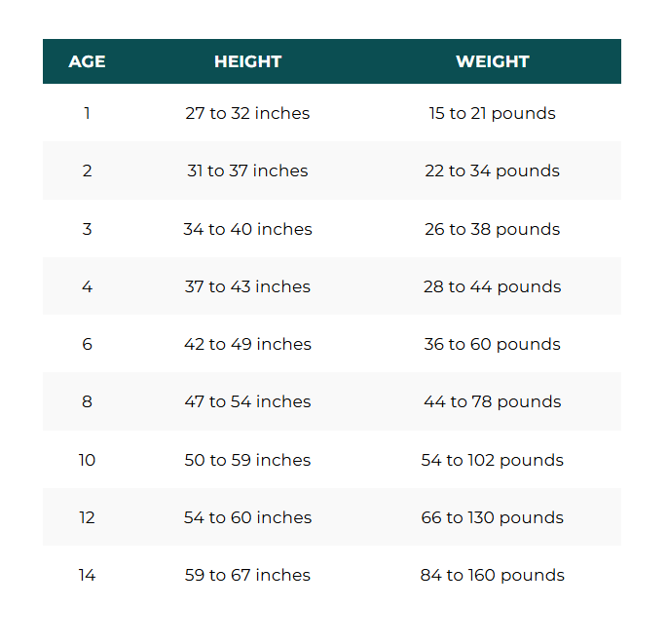This screenshot has height=644, width=668.
Task: Click the 28 to 44 pounds cell
Action: (493, 286)
